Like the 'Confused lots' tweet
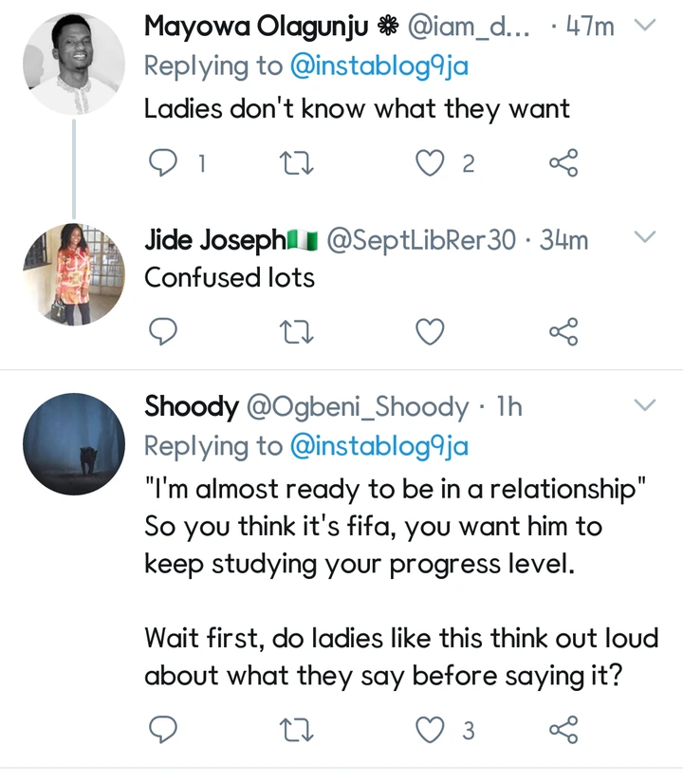The width and height of the screenshot is (683, 784). 431,331
